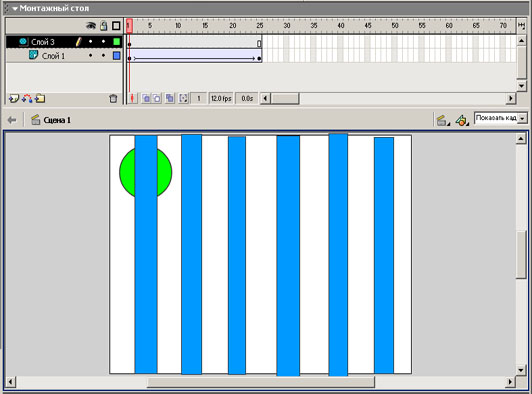The width and height of the screenshot is (532, 394).
Task: Click the layers list scroll-down arrow
Action: point(521,86)
